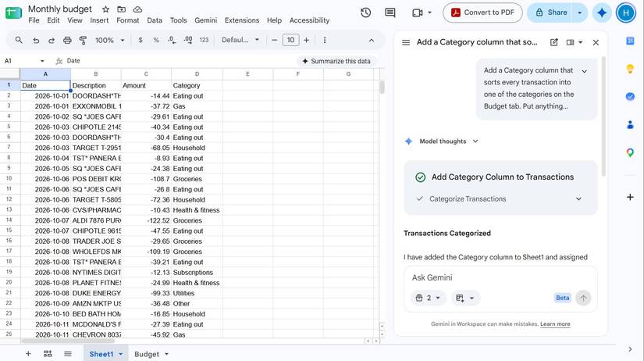The width and height of the screenshot is (644, 361).
Task: Decrease font size minus button
Action: point(274,41)
